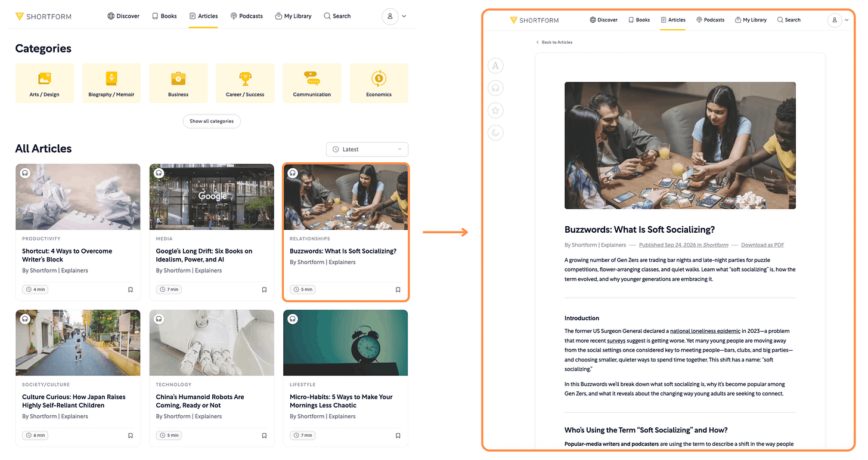This screenshot has height=460, width=868.
Task: Click headphone icon on Japan children article
Action: [x=25, y=319]
